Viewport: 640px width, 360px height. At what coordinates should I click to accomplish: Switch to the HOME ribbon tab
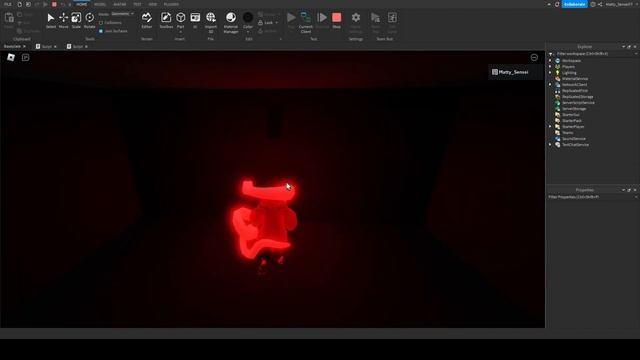(x=82, y=4)
